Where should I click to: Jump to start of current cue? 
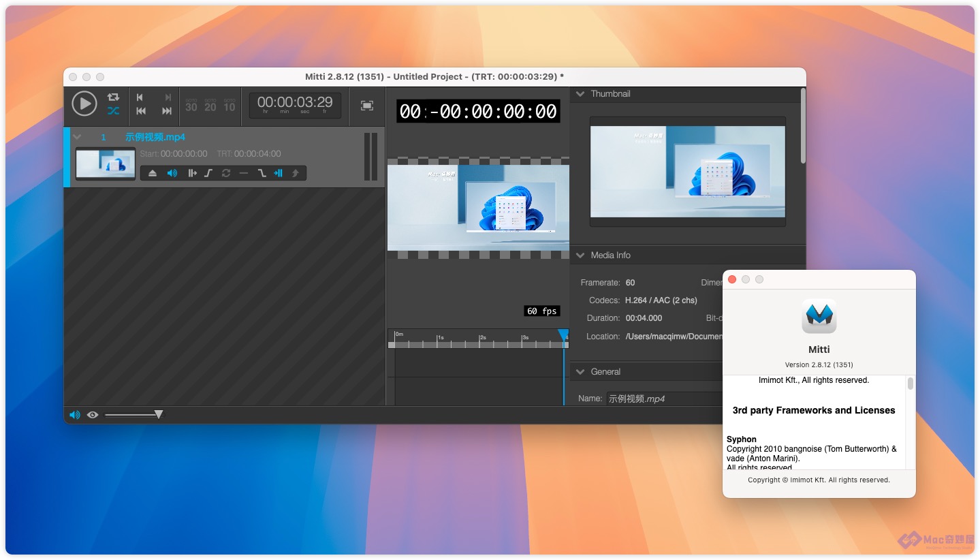click(x=140, y=97)
